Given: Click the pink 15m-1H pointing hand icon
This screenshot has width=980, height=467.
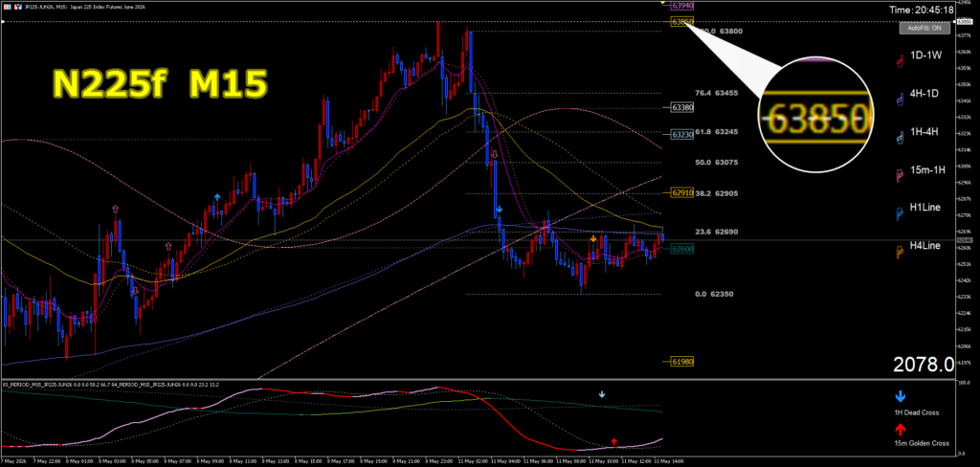Looking at the screenshot, I should tap(900, 176).
